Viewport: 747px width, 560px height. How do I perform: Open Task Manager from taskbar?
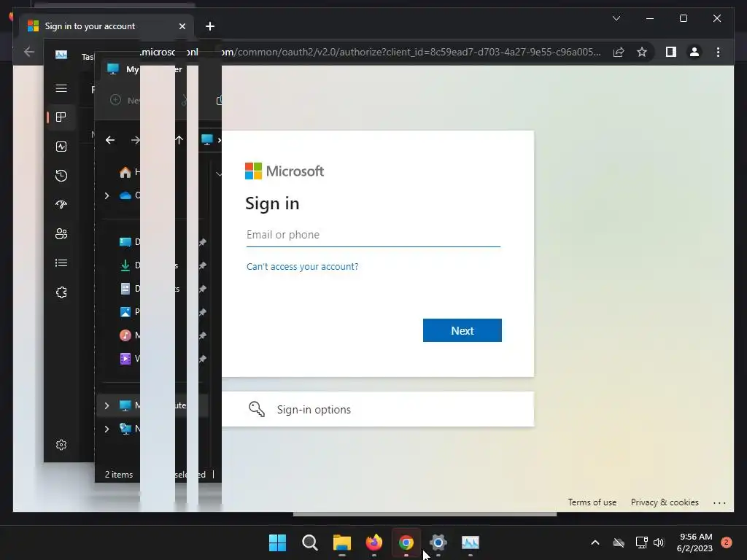coord(471,542)
